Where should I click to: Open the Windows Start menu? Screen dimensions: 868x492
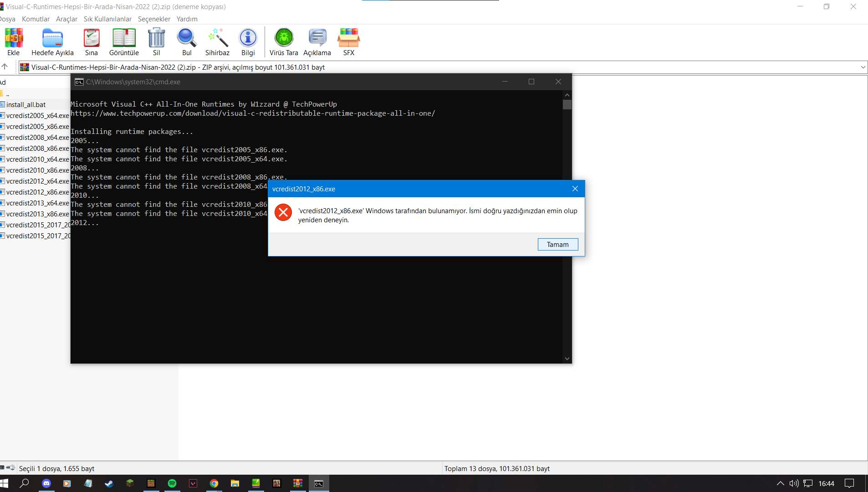[x=5, y=483]
